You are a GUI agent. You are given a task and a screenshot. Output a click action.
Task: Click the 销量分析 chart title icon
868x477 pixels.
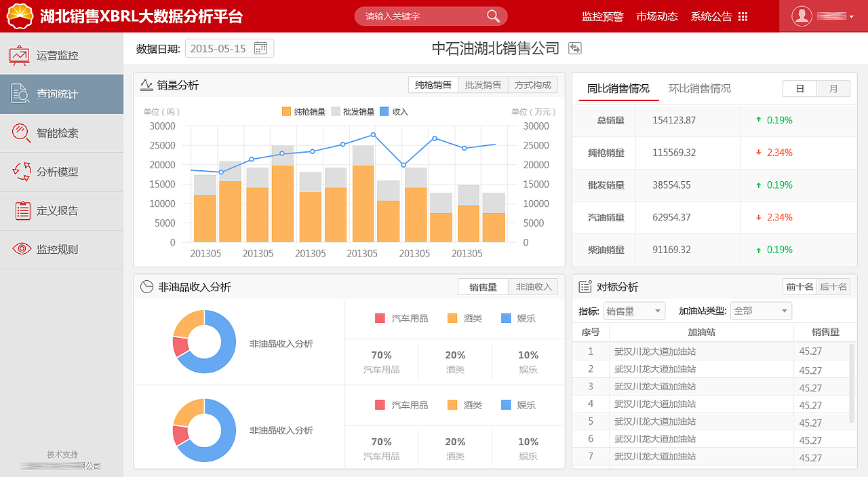146,85
